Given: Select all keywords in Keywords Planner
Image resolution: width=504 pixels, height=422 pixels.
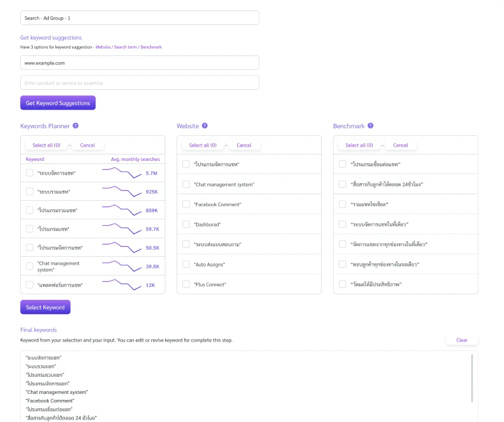Looking at the screenshot, I should (46, 145).
